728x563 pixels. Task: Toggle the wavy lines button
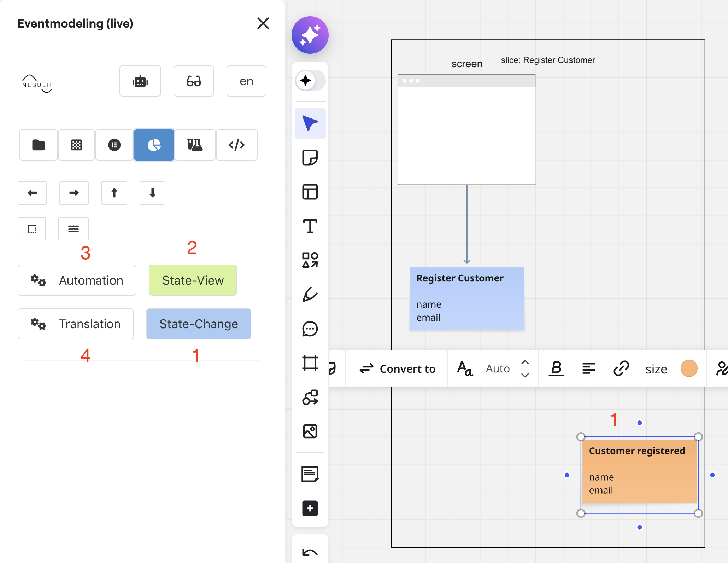(73, 229)
